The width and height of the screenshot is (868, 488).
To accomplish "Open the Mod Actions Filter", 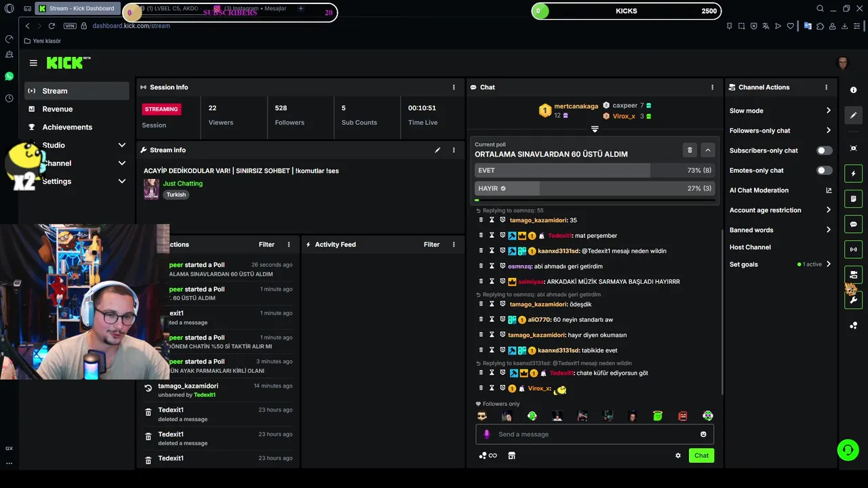I will [x=267, y=245].
